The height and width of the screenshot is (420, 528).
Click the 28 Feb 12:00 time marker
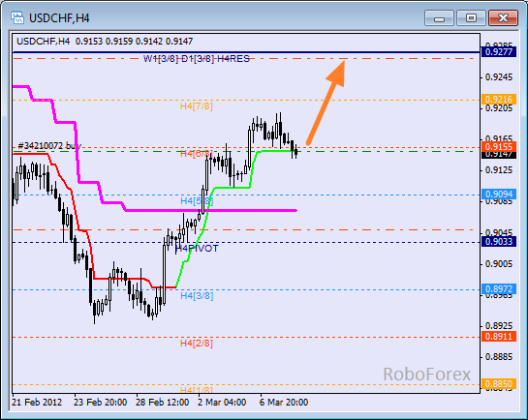162,403
